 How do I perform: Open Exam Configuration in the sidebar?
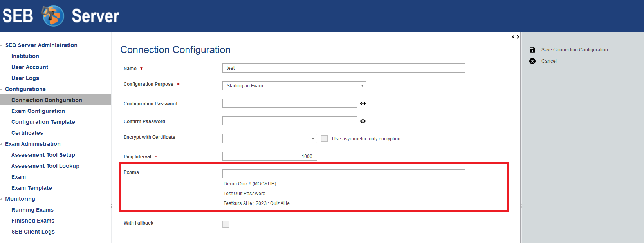click(x=38, y=111)
